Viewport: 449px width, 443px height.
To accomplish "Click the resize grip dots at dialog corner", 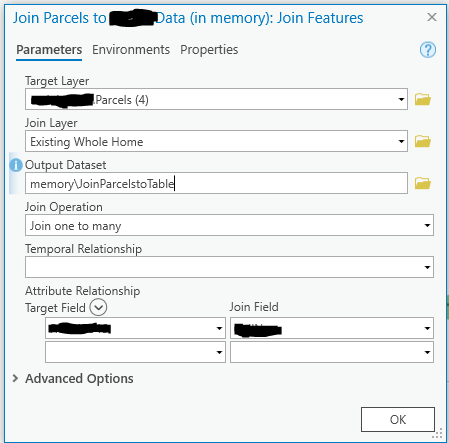I will (437, 433).
